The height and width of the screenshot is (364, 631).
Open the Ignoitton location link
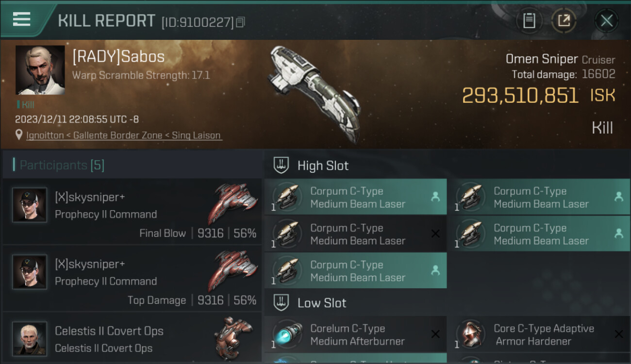click(x=124, y=135)
